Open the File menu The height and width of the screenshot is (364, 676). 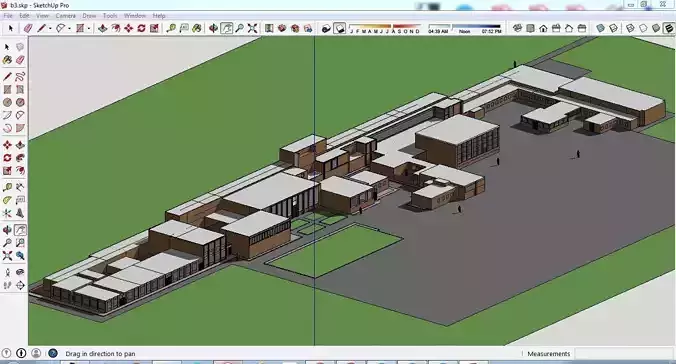[x=8, y=16]
